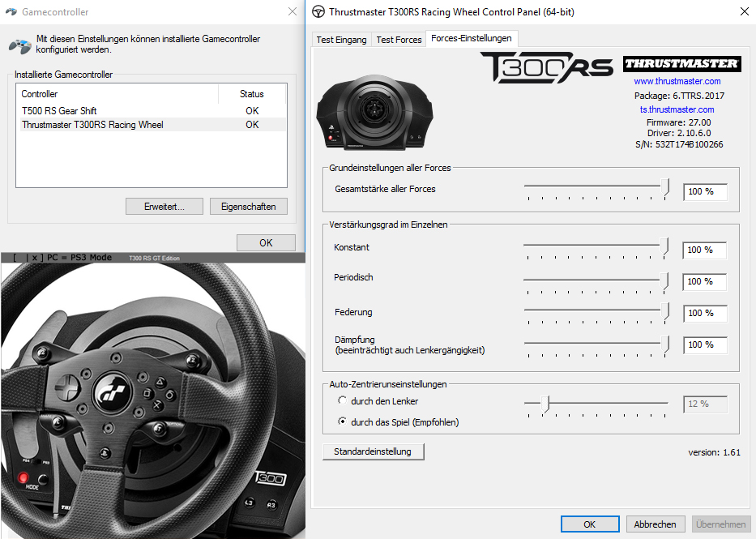Screen dimensions: 756x539
Task: Click the Gesamtstärke 100 % value field
Action: tap(705, 192)
